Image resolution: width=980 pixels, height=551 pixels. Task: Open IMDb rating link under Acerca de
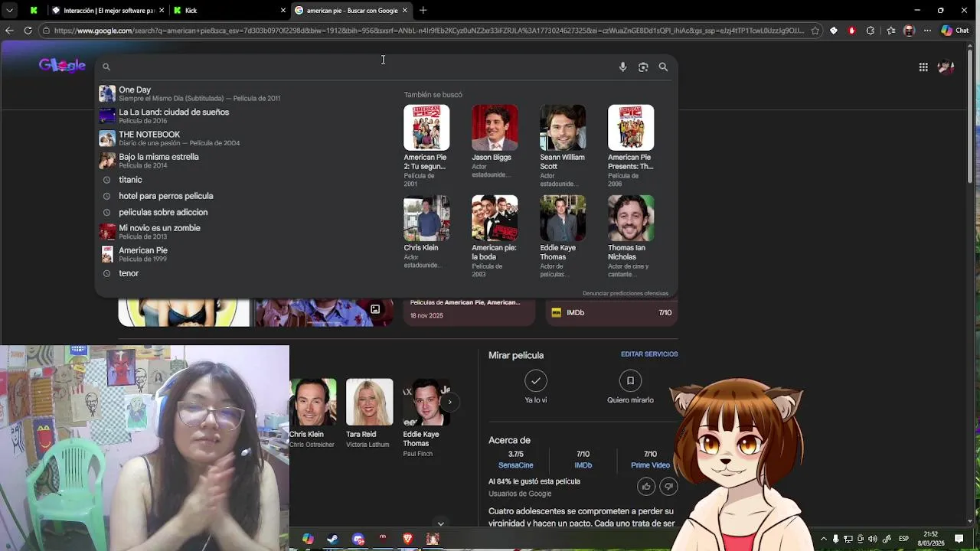(583, 459)
